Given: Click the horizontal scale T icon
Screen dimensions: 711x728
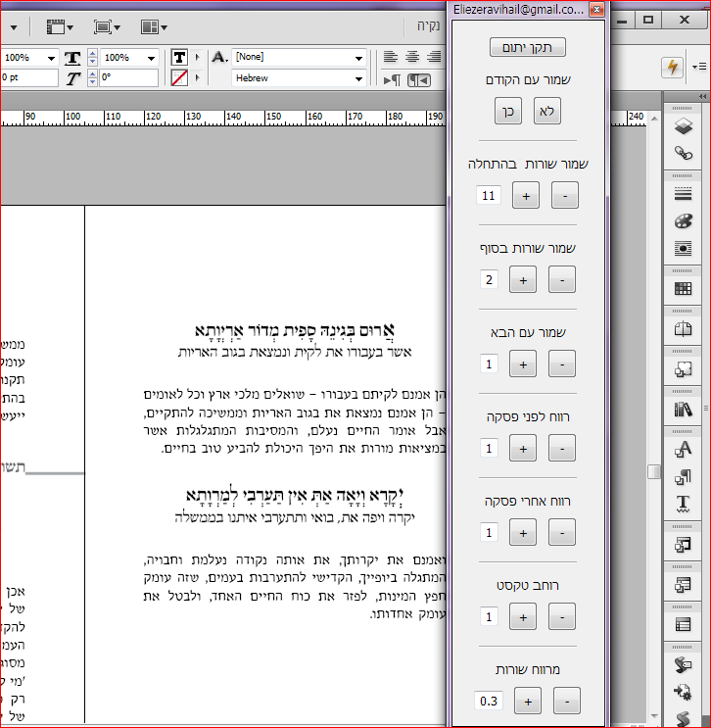Looking at the screenshot, I should 72,58.
